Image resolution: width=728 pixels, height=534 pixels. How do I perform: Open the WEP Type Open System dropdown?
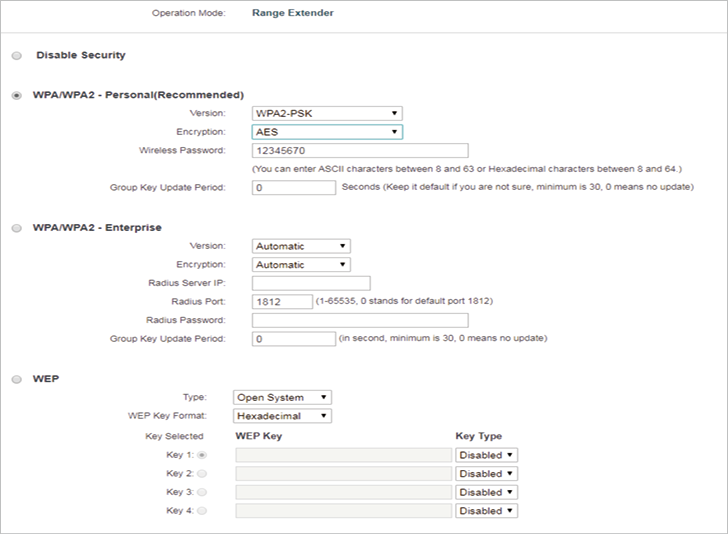282,397
